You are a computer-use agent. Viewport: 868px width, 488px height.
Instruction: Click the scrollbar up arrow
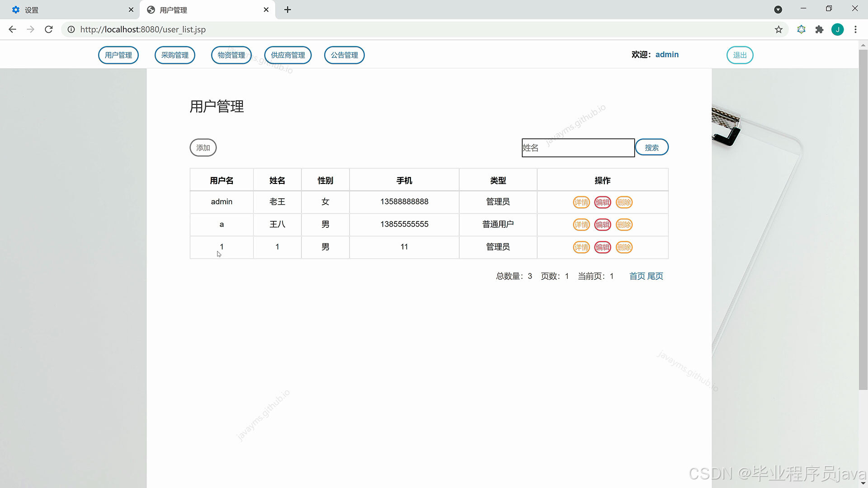pos(863,45)
